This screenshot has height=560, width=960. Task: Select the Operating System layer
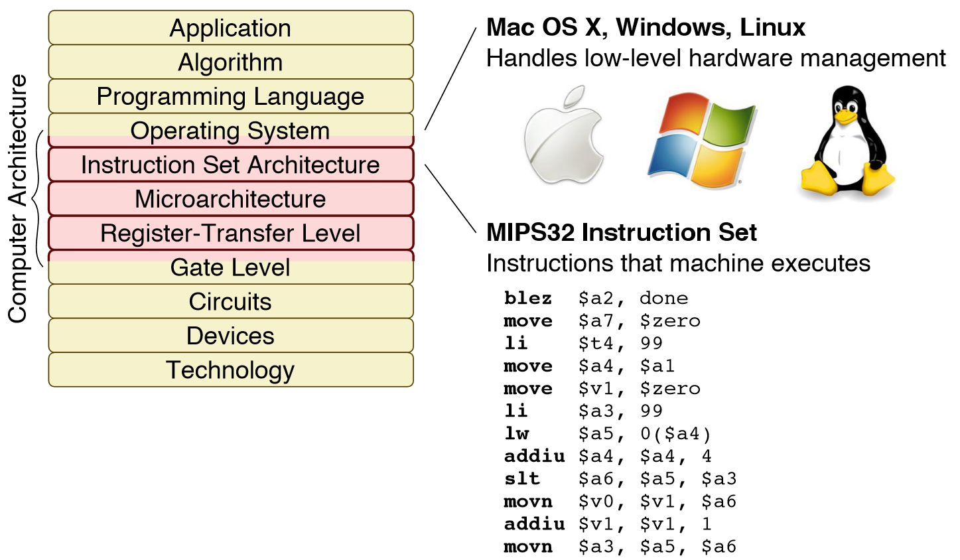tap(231, 131)
